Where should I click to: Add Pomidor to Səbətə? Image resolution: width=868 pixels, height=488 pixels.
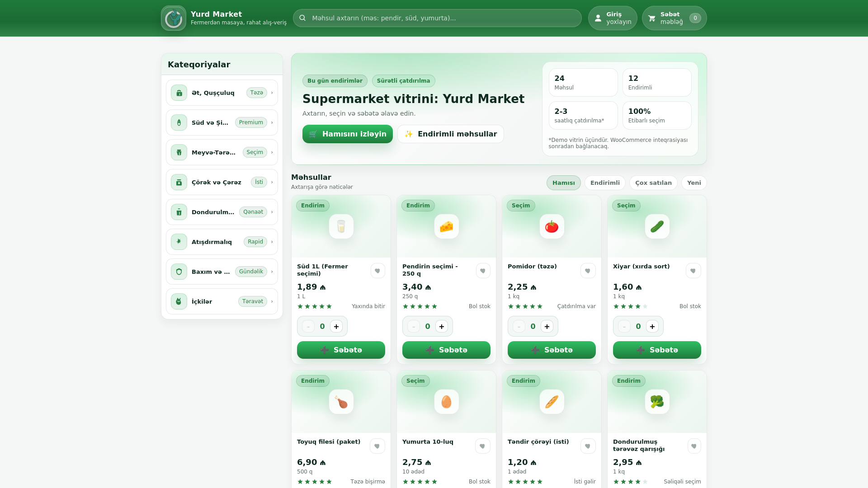552,350
